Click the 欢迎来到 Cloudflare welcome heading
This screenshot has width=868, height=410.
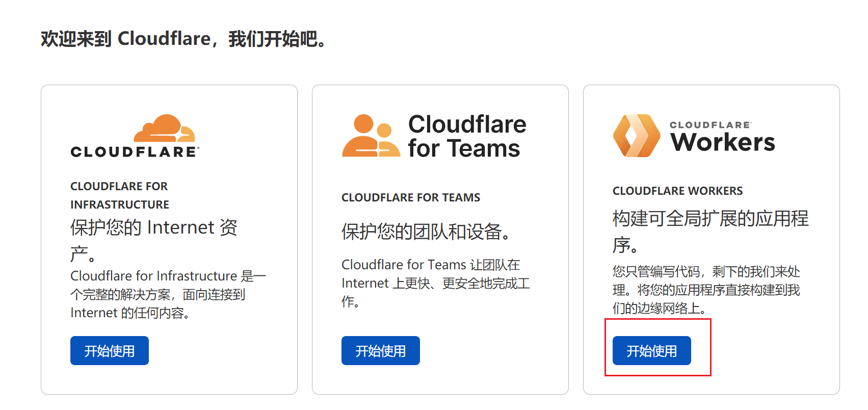coord(183,39)
